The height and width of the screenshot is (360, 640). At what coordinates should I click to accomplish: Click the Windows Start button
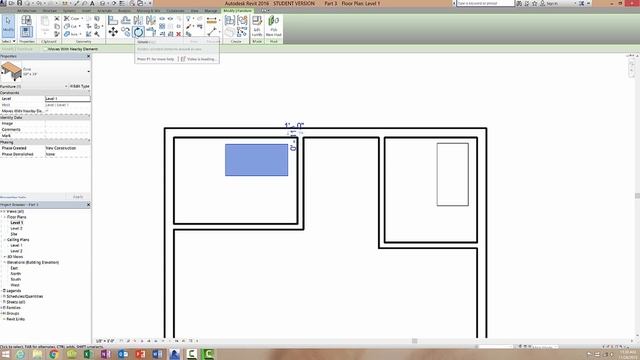pyautogui.click(x=6, y=354)
